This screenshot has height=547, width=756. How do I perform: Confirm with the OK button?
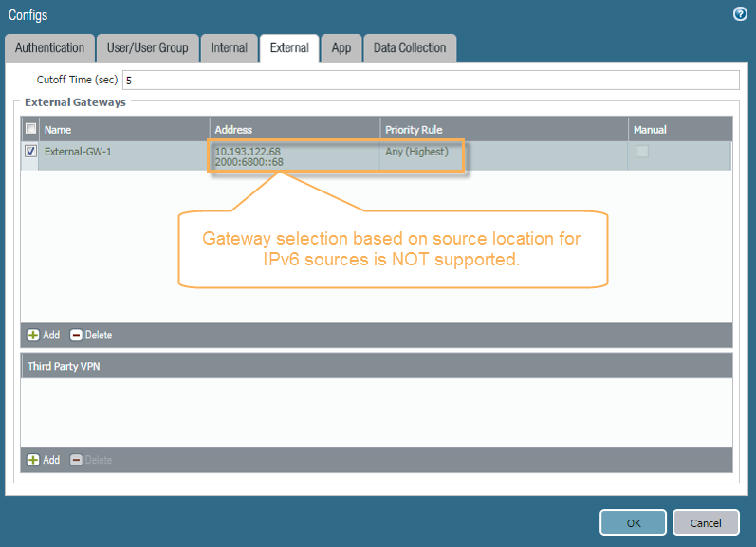(x=633, y=523)
